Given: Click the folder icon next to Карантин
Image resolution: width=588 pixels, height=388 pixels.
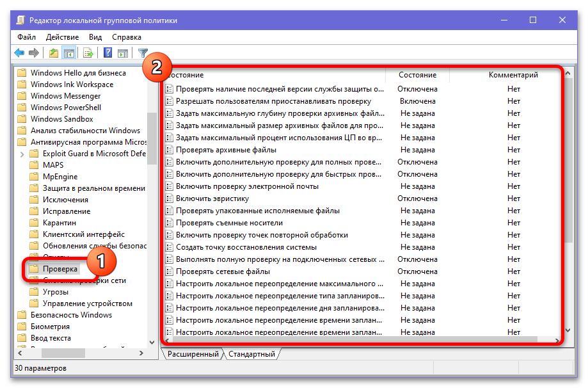Looking at the screenshot, I should [34, 223].
